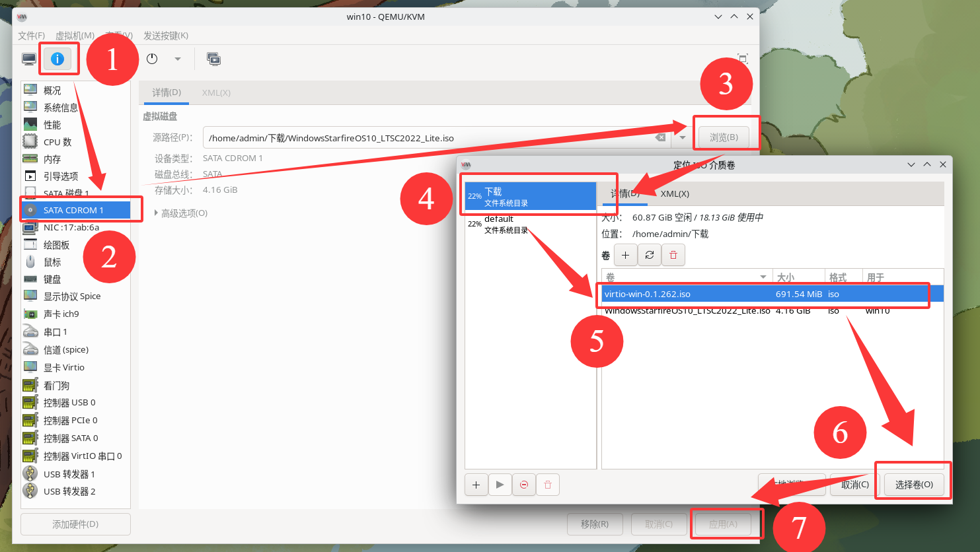Select SATA CDROM 1 device
This screenshot has height=552, width=980.
tap(75, 210)
